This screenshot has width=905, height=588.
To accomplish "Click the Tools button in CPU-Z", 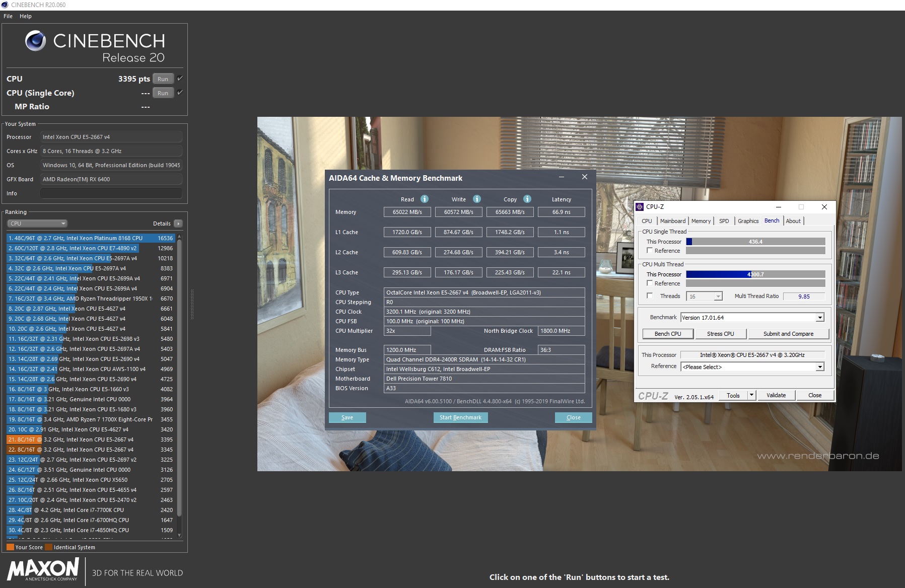I will [x=733, y=395].
